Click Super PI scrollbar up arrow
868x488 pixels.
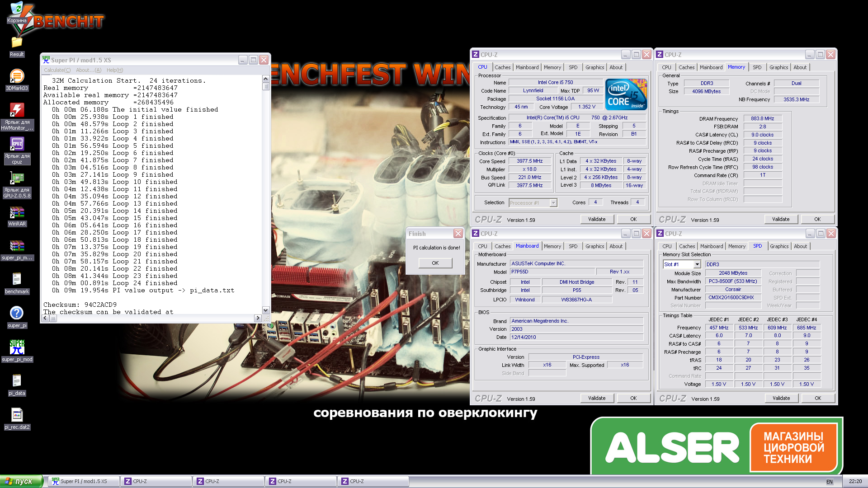[266, 79]
